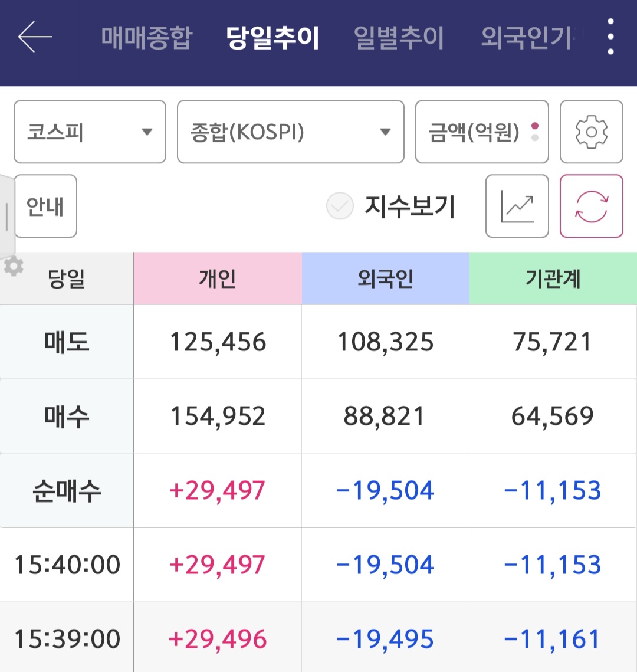The image size is (637, 672).
Task: Open the 종합(KOSPI) index dropdown
Action: (290, 132)
